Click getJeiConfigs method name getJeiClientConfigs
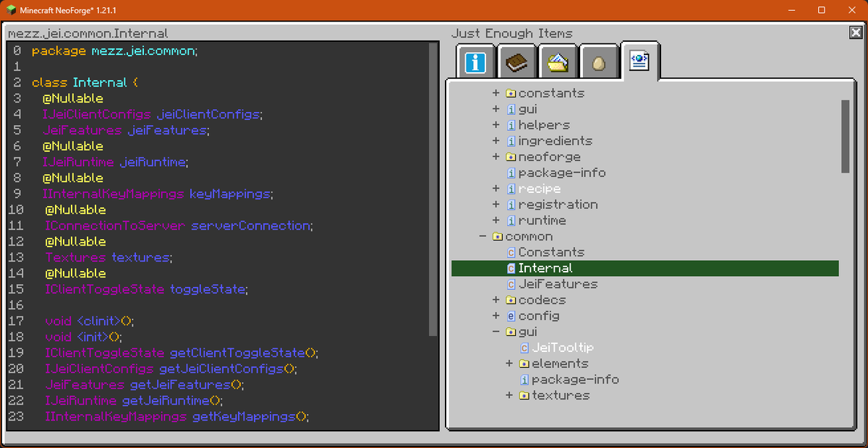 pyautogui.click(x=221, y=369)
